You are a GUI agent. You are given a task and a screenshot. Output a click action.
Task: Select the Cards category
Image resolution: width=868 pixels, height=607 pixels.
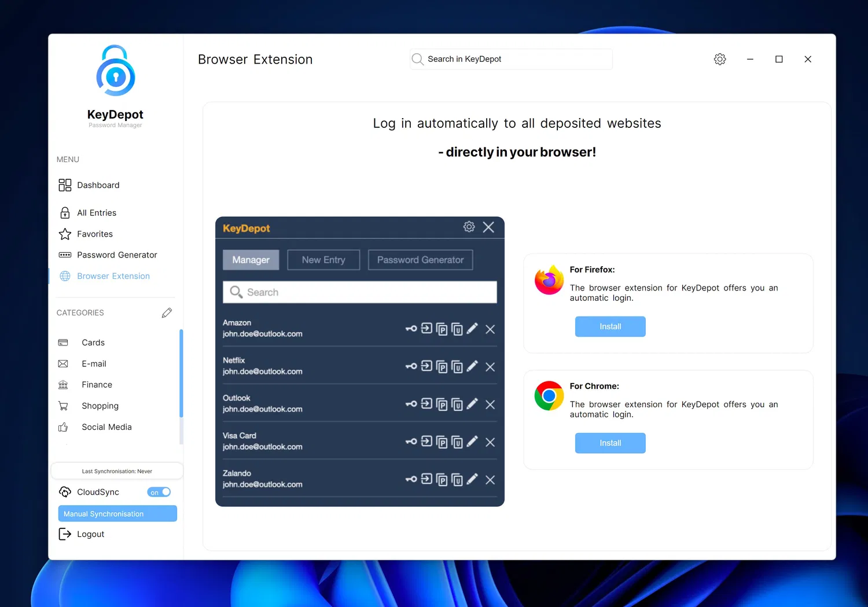coord(82,343)
